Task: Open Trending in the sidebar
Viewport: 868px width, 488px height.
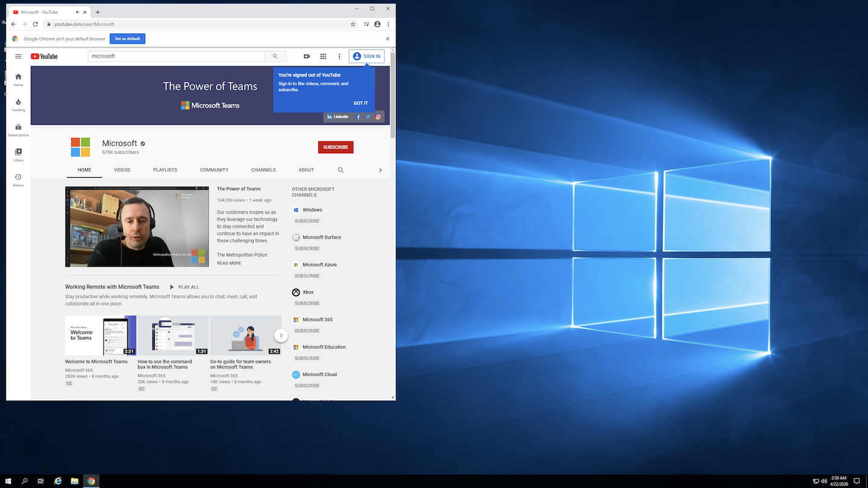Action: (18, 105)
